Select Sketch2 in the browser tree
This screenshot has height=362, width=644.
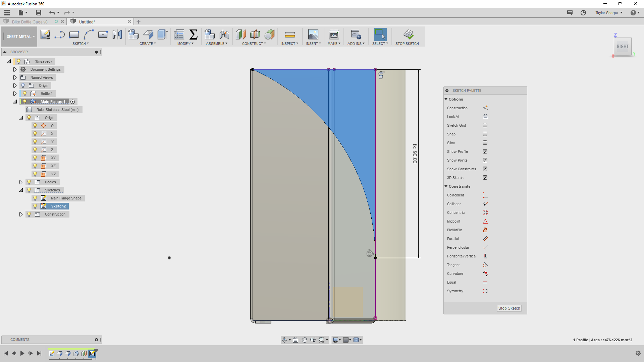coord(58,206)
